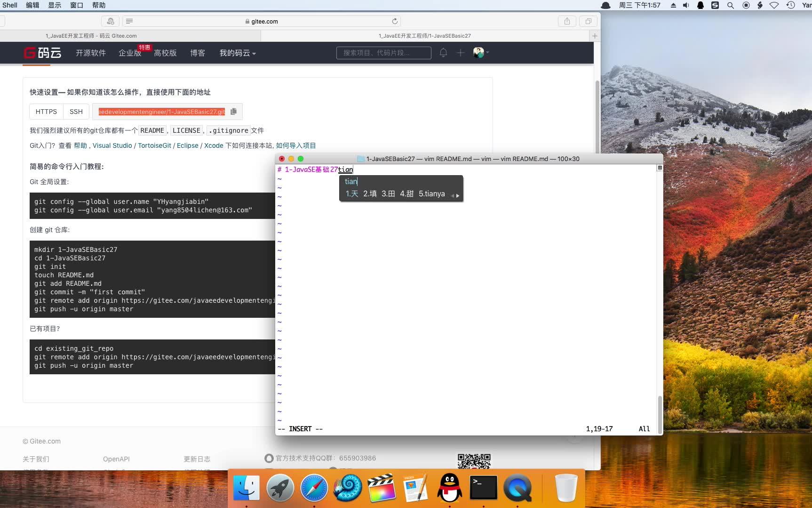Screen dimensions: 812x508
Task: Click Safari address bar gitee.com
Action: click(x=262, y=21)
